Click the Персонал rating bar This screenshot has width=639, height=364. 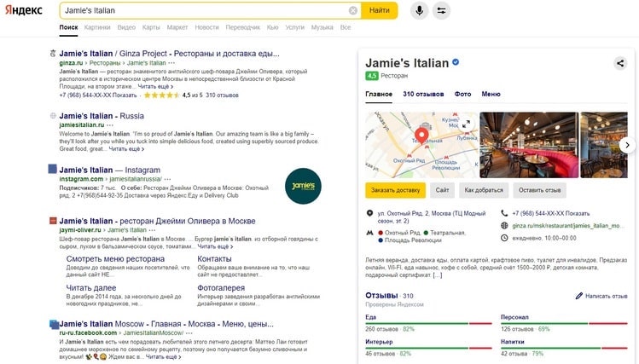pos(564,323)
